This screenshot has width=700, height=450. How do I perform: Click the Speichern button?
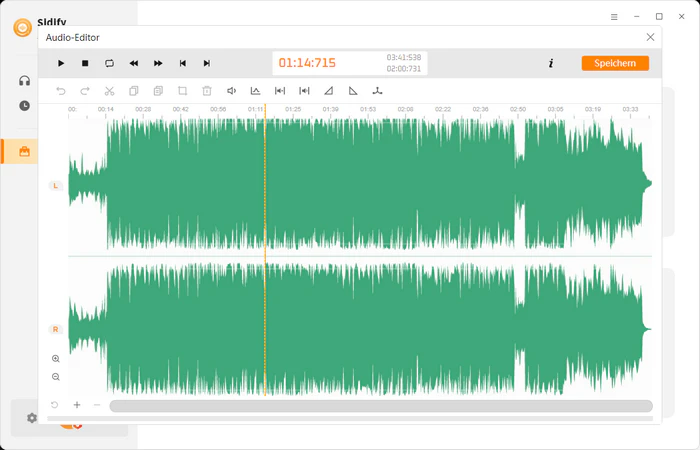(x=615, y=63)
